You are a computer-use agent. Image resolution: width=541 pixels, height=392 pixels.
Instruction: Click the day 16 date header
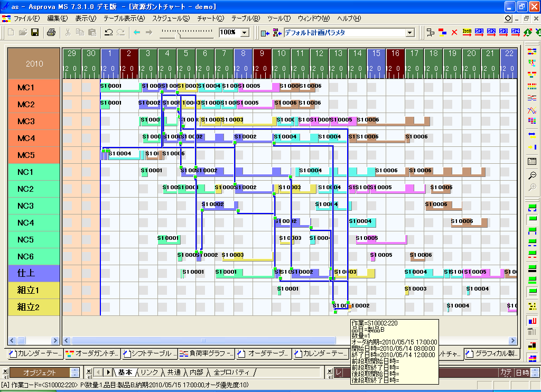coord(395,63)
